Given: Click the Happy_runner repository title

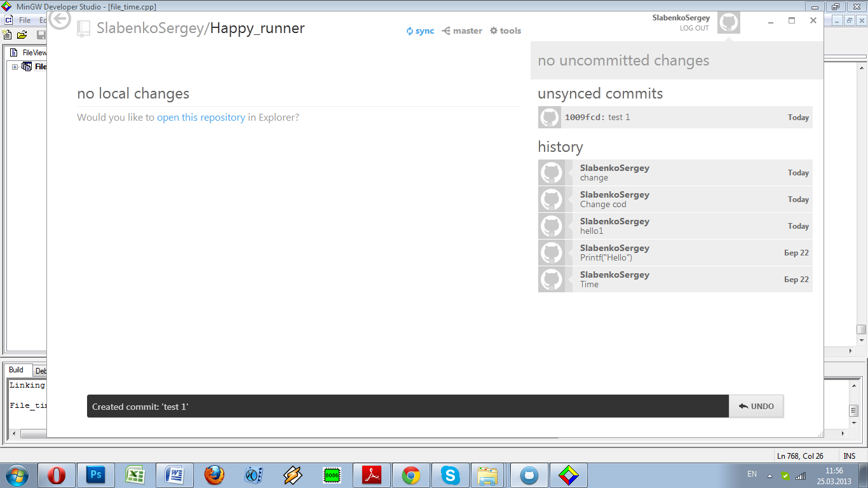Looking at the screenshot, I should (257, 29).
